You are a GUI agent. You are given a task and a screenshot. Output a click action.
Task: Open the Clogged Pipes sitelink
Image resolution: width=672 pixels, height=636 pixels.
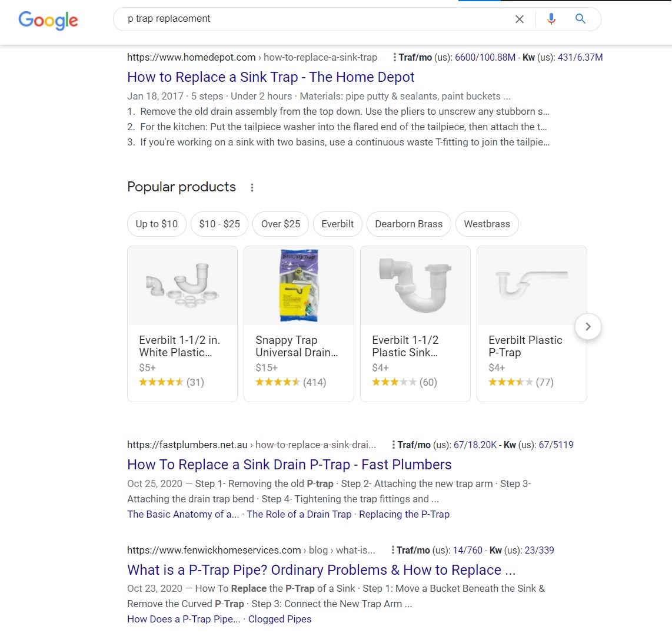coord(280,619)
